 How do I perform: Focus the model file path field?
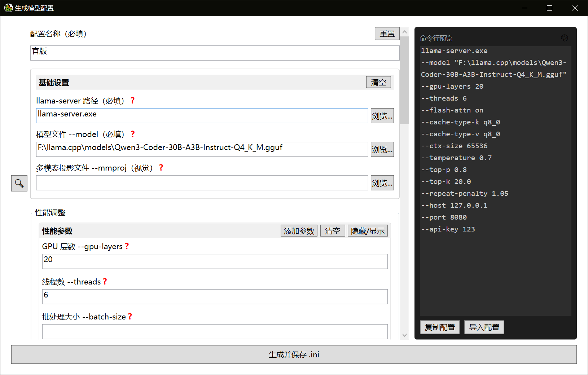click(x=202, y=149)
